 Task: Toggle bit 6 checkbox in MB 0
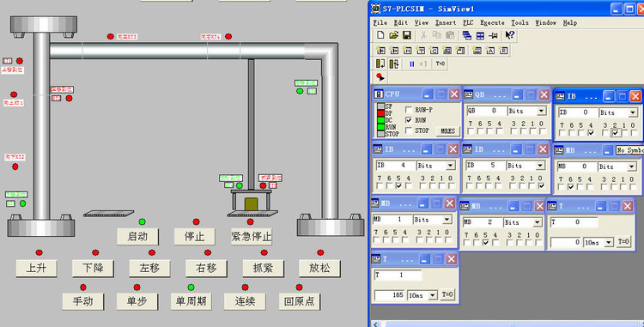coord(570,187)
